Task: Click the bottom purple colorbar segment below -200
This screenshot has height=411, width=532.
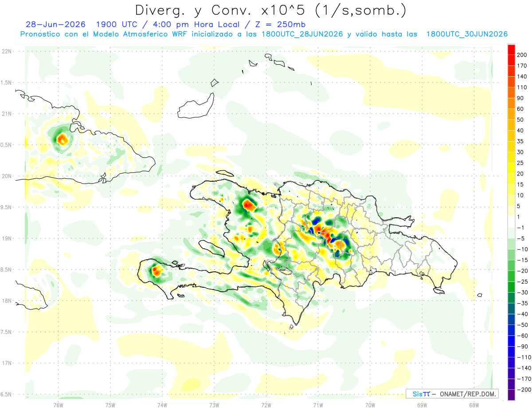Action: click(511, 395)
